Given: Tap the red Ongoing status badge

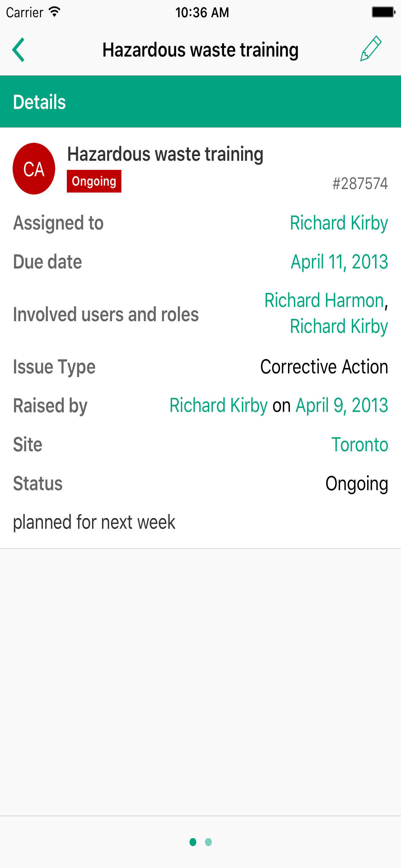Looking at the screenshot, I should (94, 181).
